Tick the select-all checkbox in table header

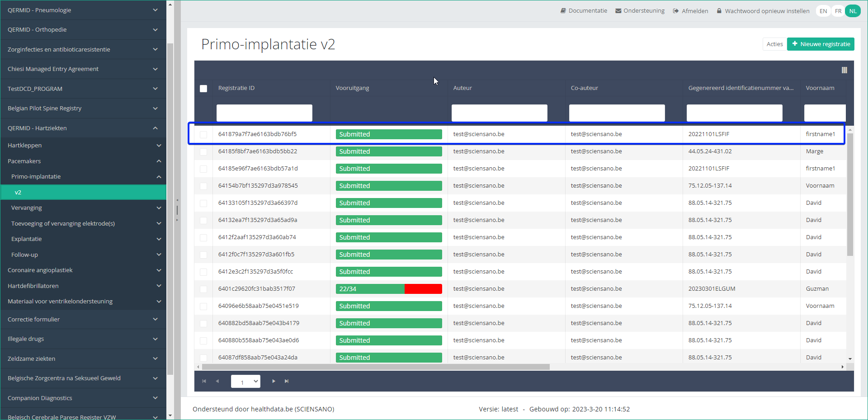coord(203,89)
